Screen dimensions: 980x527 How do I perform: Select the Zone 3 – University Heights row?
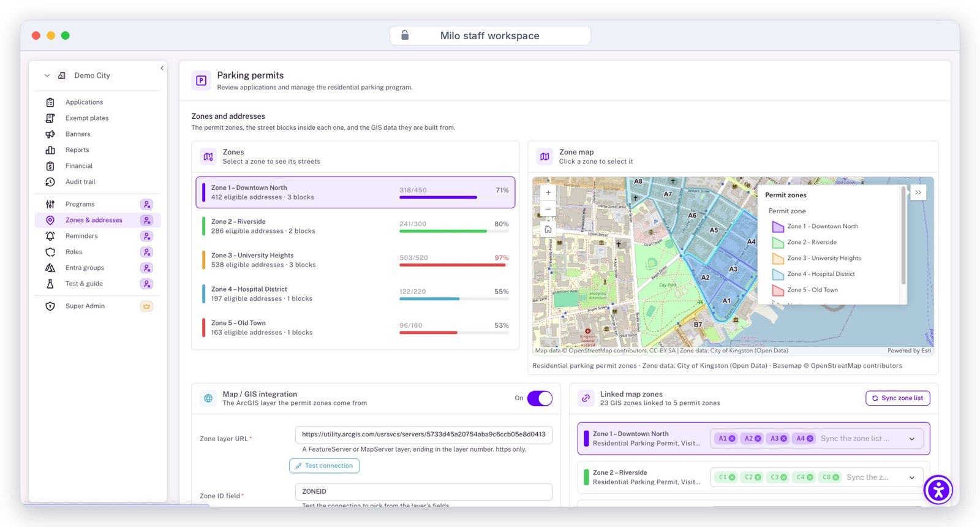pos(355,260)
